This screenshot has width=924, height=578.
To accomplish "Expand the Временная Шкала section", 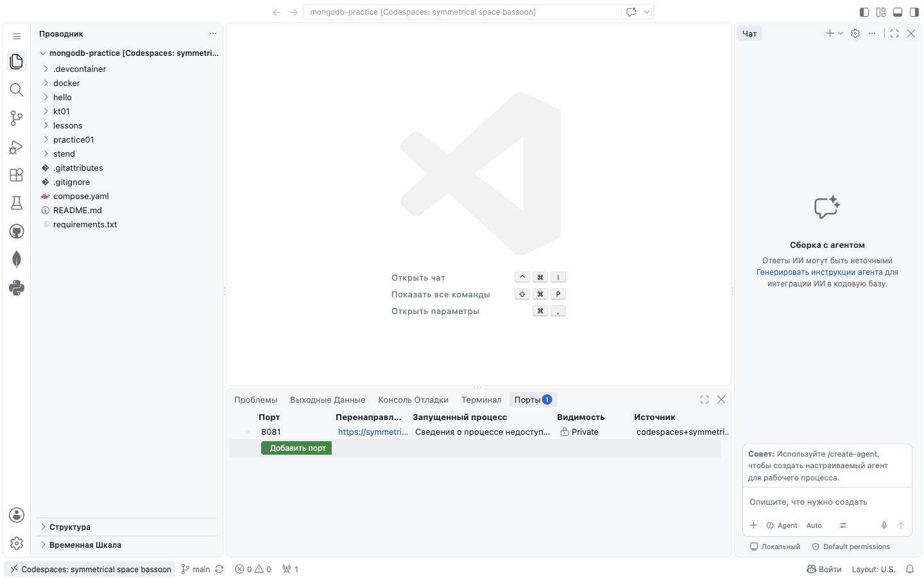I will (x=127, y=545).
